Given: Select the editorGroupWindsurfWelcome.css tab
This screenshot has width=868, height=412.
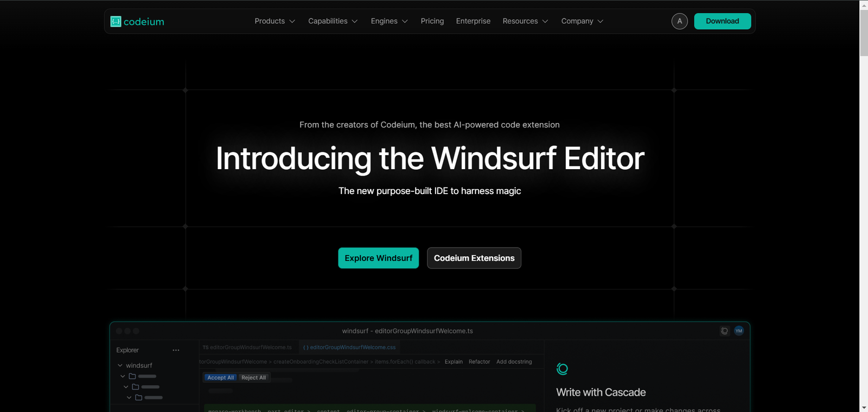Looking at the screenshot, I should (349, 347).
